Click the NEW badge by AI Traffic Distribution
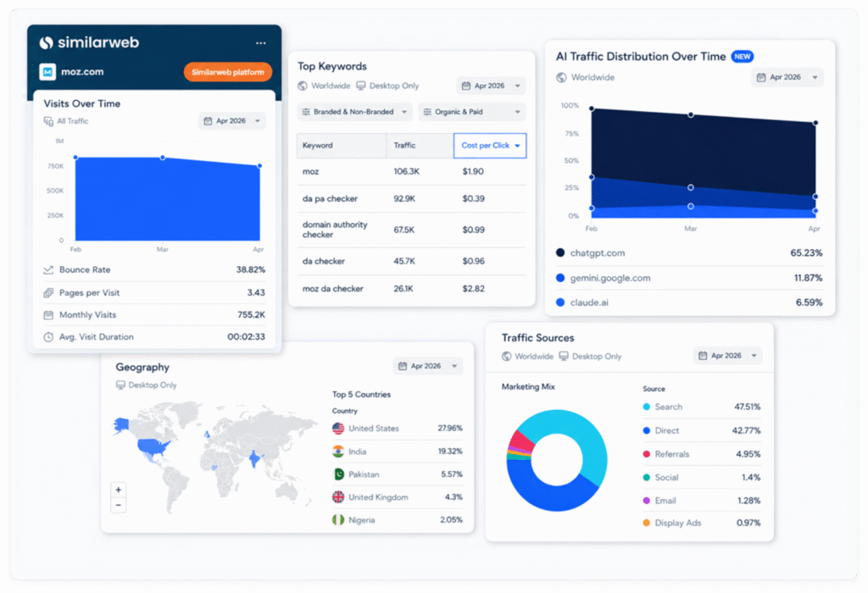Image resolution: width=868 pixels, height=593 pixels. (x=743, y=57)
